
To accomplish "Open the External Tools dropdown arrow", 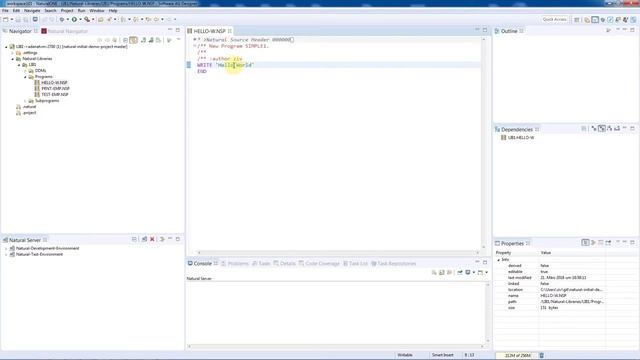I will [x=93, y=20].
